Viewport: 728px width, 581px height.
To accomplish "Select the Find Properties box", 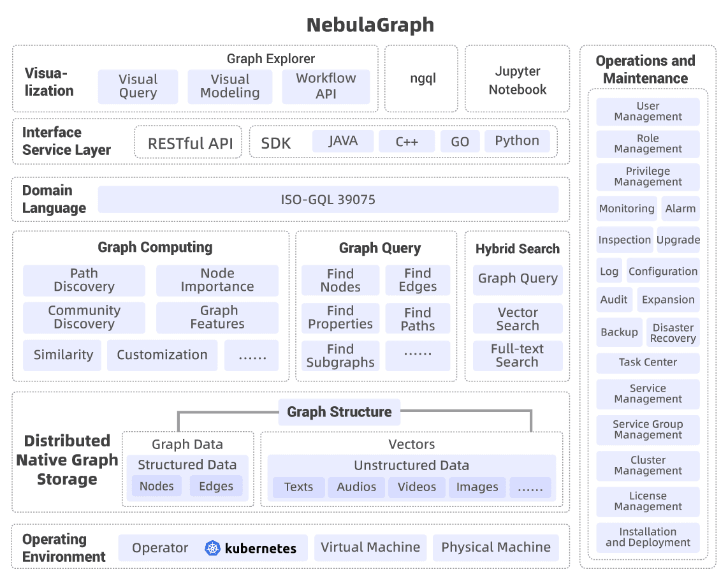I will tap(340, 318).
